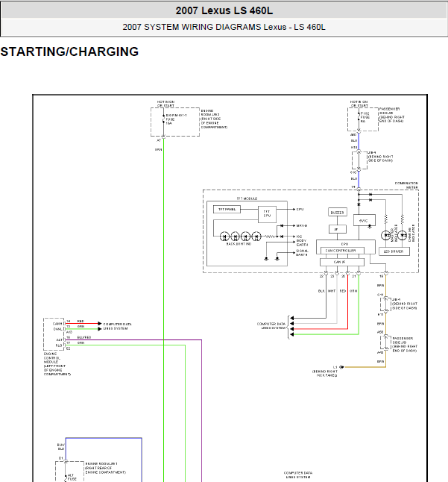
Task: Click the TFT MODULE label
Action: [x=247, y=198]
